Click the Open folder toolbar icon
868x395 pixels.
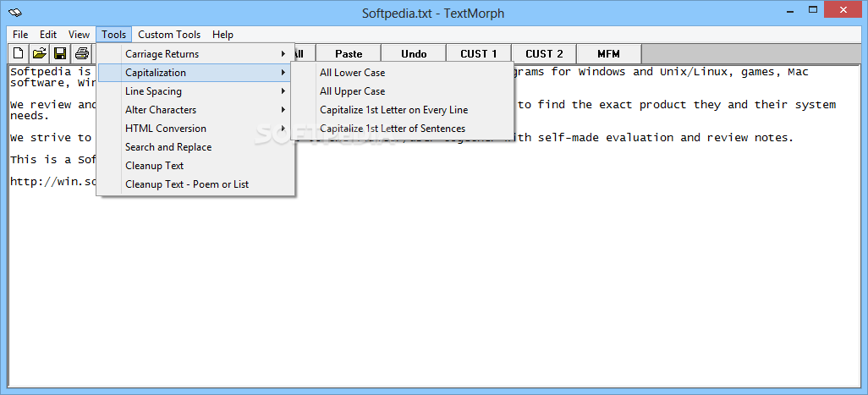pyautogui.click(x=39, y=53)
